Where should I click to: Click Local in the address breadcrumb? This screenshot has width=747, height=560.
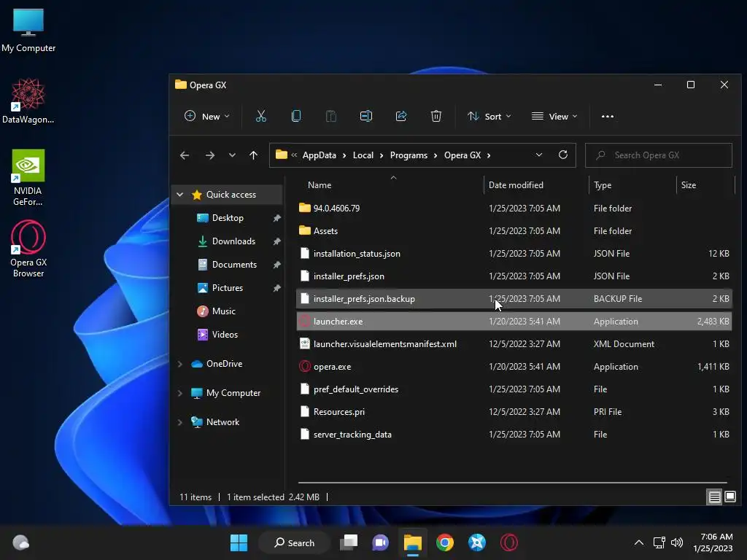point(363,155)
